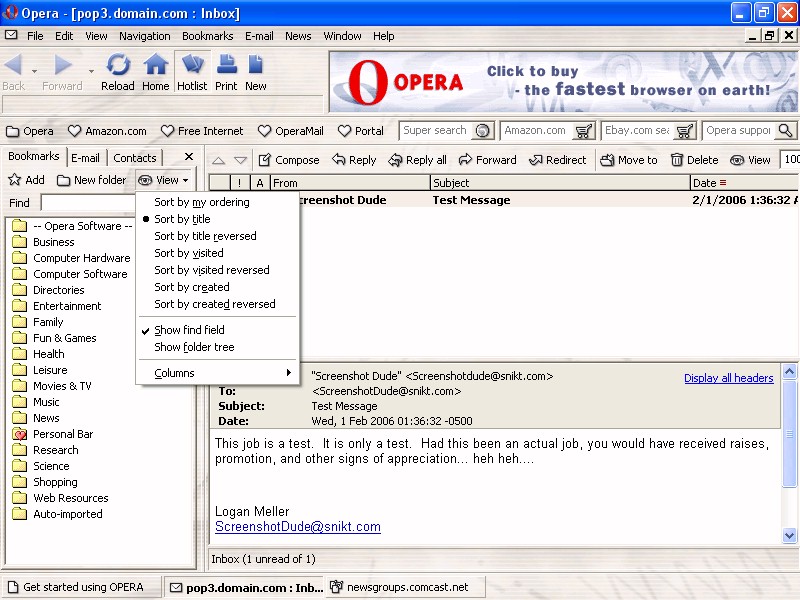Click the Forward arrow icon

click(63, 65)
